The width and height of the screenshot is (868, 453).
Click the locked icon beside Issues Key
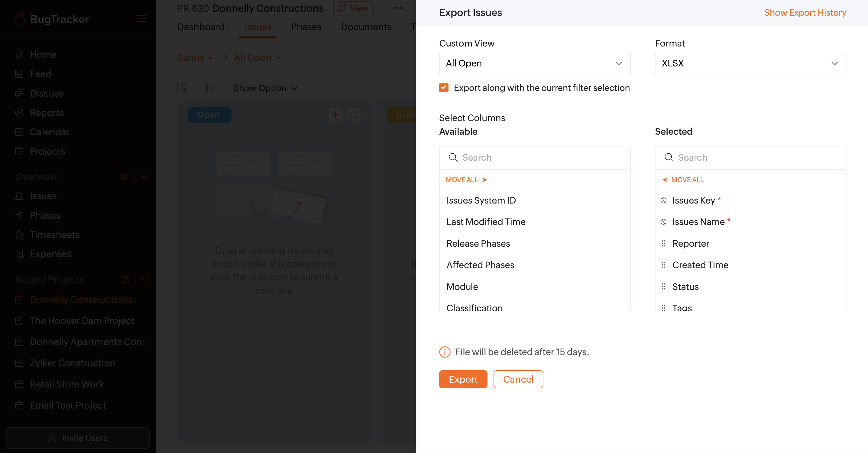click(663, 201)
